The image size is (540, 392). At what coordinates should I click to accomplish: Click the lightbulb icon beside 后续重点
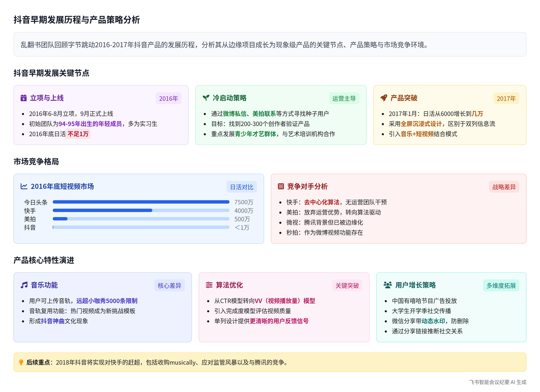click(x=21, y=362)
